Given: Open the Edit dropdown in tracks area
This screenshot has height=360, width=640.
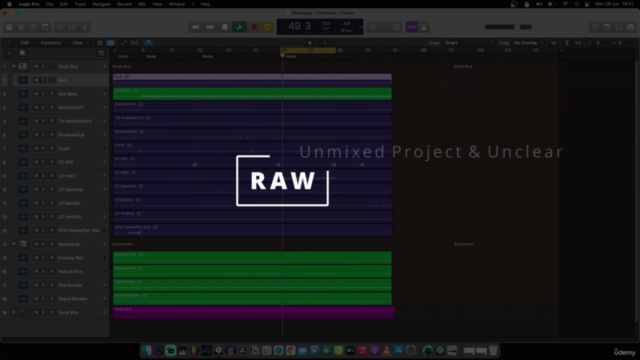Looking at the screenshot, I should 27,43.
